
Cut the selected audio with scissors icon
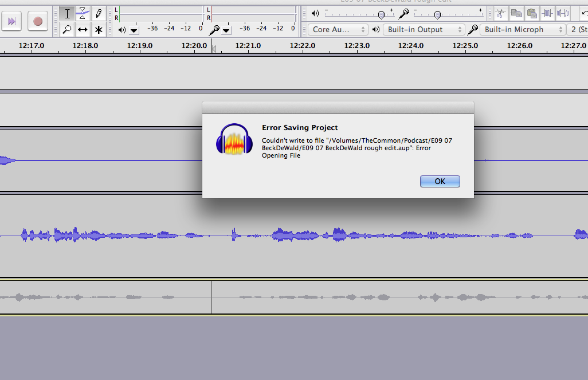click(x=500, y=13)
